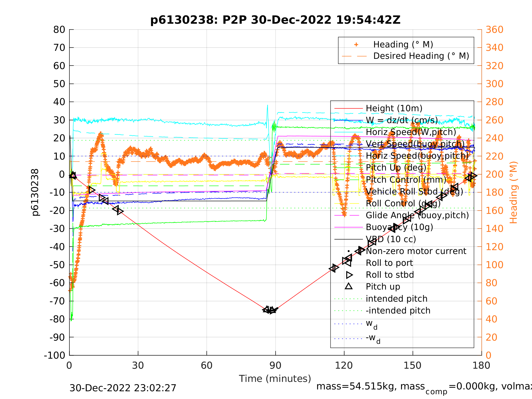Click the magenta Buoyancy (10g) line sample
This screenshot has height=399, width=532.
(348, 227)
